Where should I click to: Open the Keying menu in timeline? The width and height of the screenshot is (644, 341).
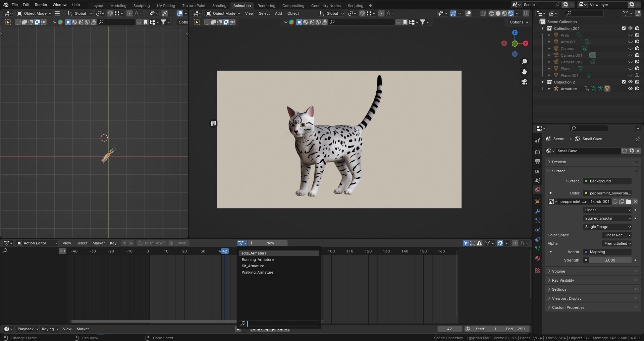pyautogui.click(x=50, y=329)
